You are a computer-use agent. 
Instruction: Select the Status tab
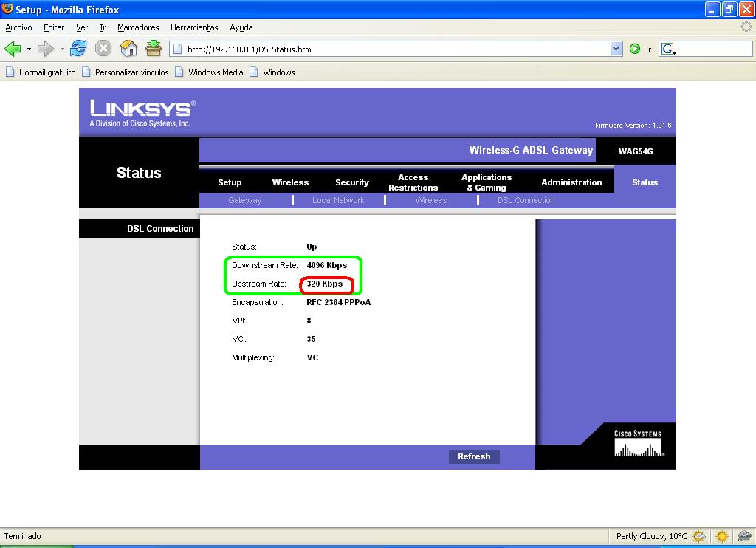click(645, 182)
